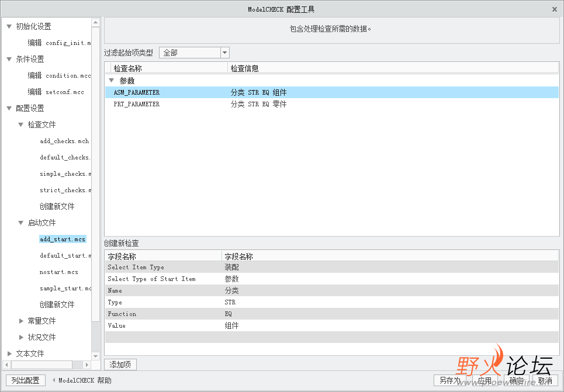Collapse the 参数 group in check list

point(112,81)
